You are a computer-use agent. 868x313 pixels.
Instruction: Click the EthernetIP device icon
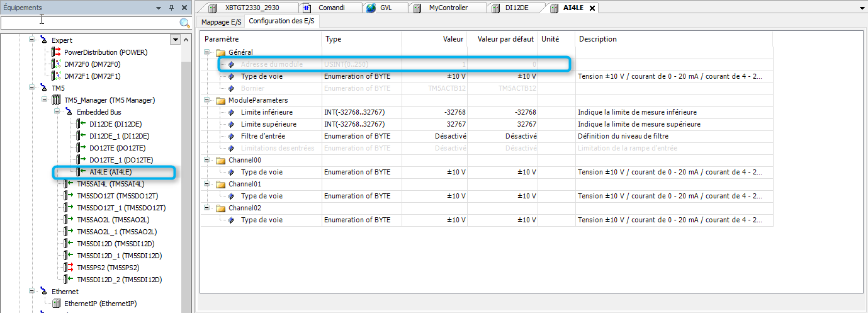tap(55, 304)
